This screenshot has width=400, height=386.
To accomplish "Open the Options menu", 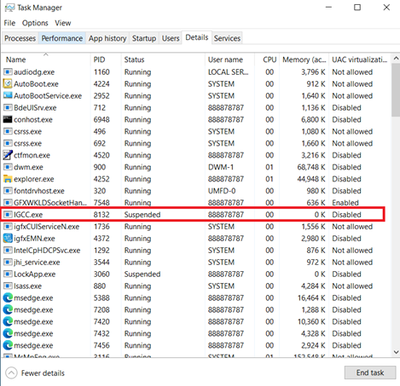I will click(x=35, y=23).
